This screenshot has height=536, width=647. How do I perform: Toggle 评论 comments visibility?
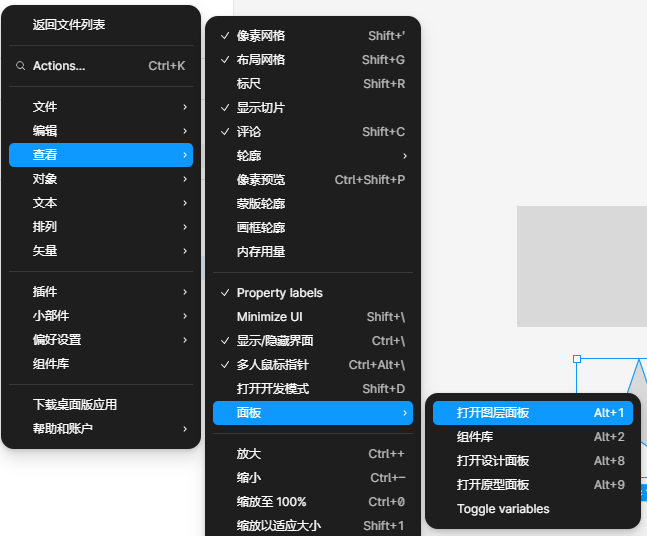[x=313, y=132]
